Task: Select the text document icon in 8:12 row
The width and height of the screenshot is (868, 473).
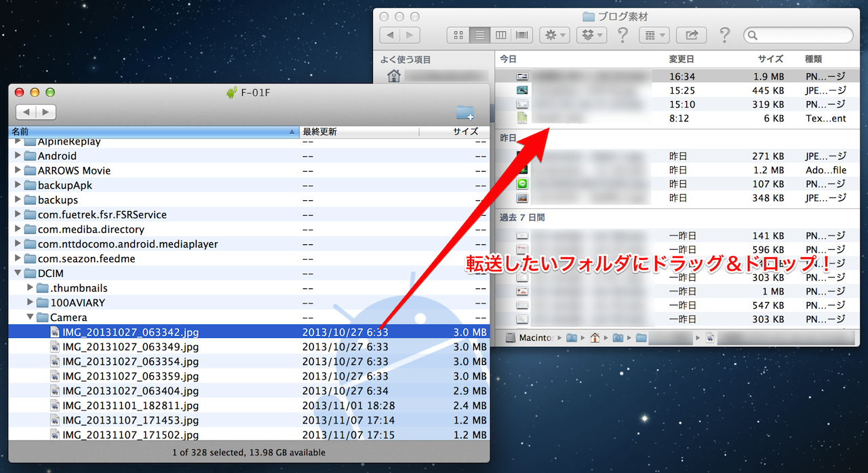Action: 521,119
